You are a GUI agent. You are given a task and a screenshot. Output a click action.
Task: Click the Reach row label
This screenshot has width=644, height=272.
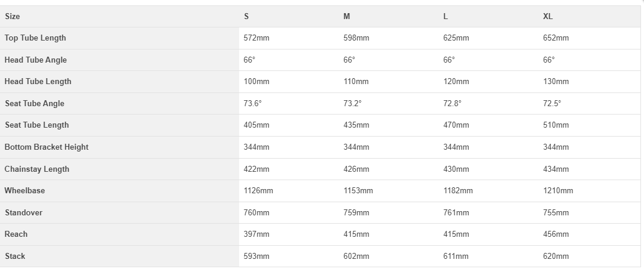16,234
